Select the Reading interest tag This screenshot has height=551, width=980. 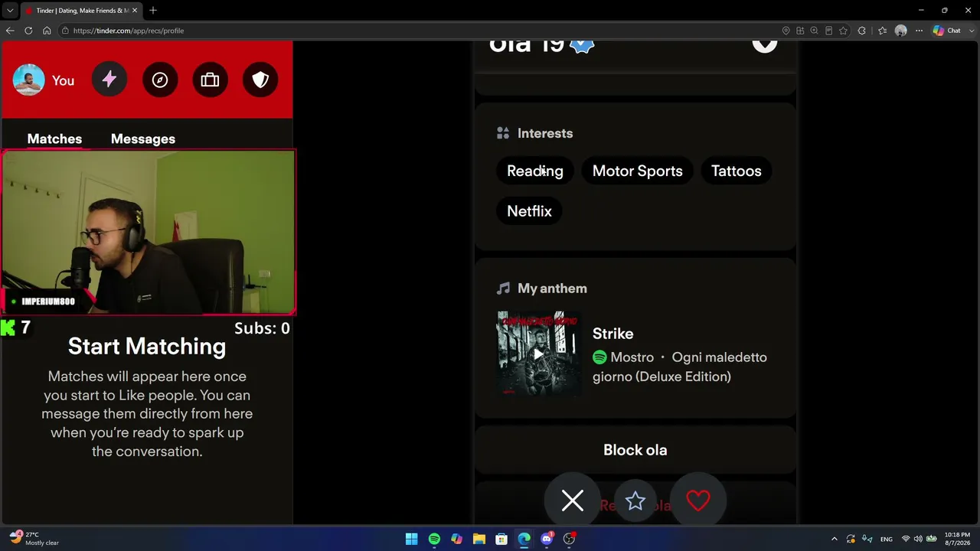(535, 171)
